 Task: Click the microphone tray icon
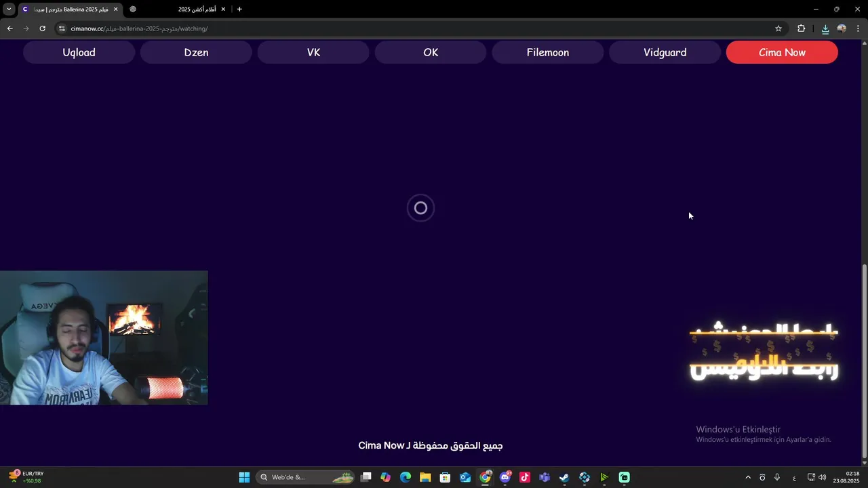coord(777,477)
